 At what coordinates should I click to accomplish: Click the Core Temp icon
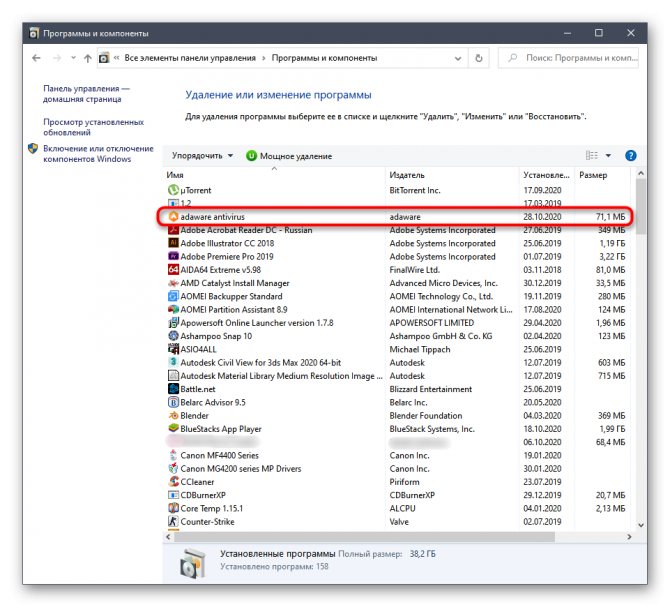point(173,508)
